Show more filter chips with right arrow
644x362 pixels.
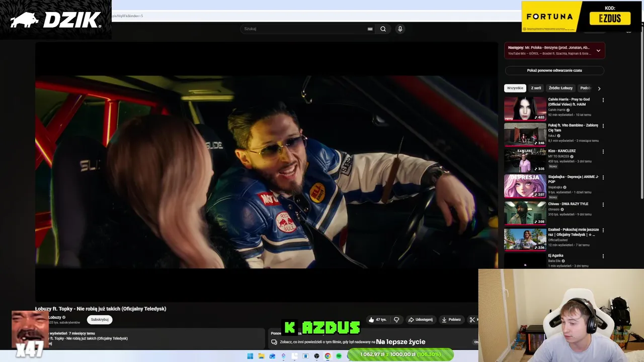coord(599,88)
